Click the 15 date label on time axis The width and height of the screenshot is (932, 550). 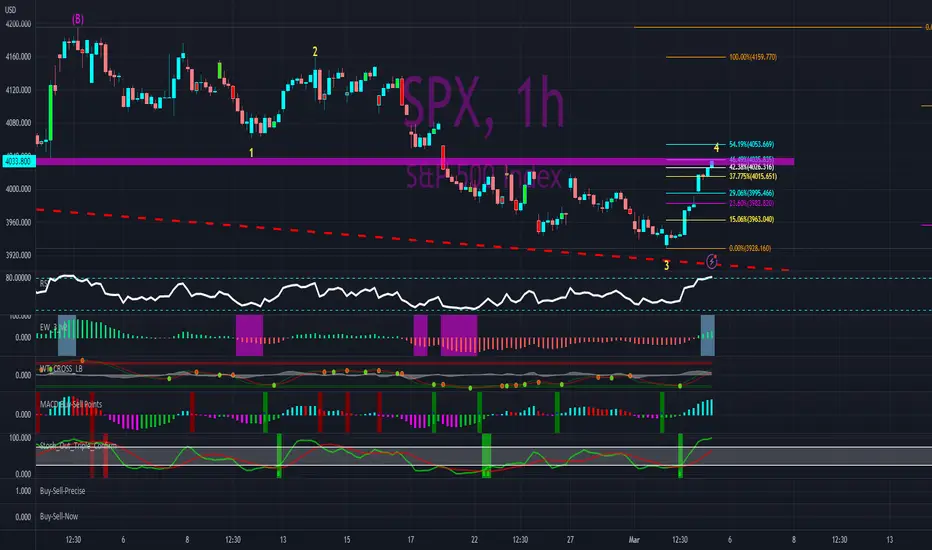coord(347,540)
